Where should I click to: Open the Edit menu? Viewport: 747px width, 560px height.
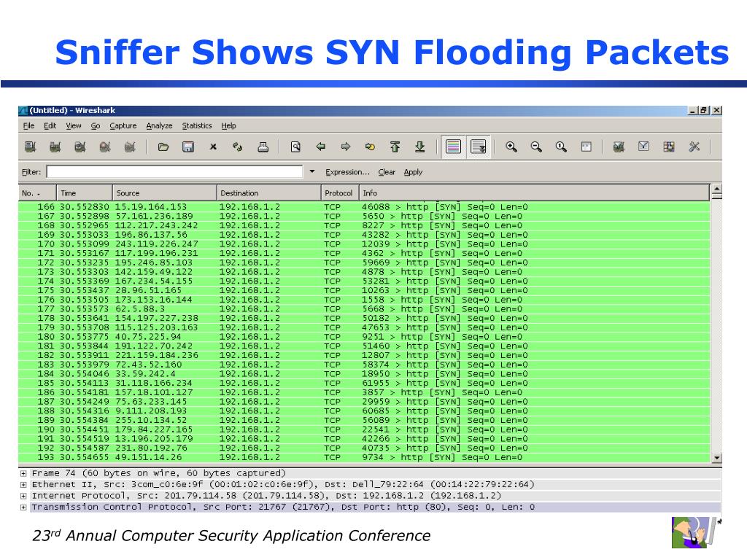point(50,125)
